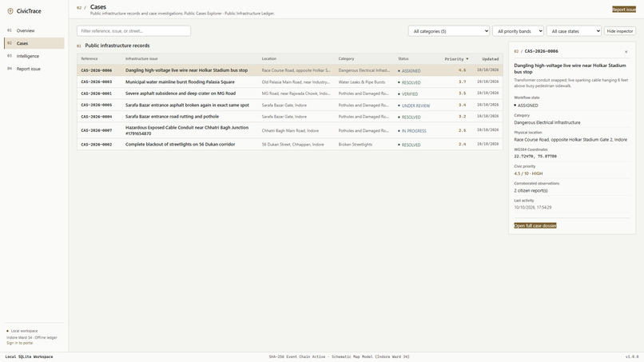
Task: Open the All case states dropdown
Action: [x=574, y=31]
